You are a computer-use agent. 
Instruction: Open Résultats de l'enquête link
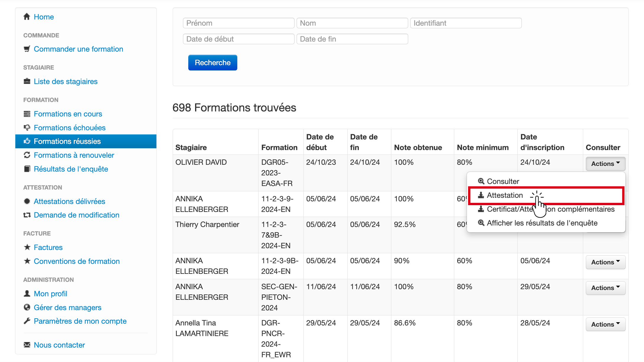pos(71,169)
